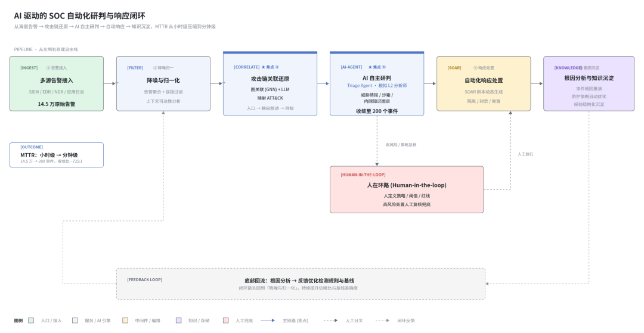644x333 pixels.
Task: Click 收敛至 200 个事件 text
Action: tap(377, 111)
